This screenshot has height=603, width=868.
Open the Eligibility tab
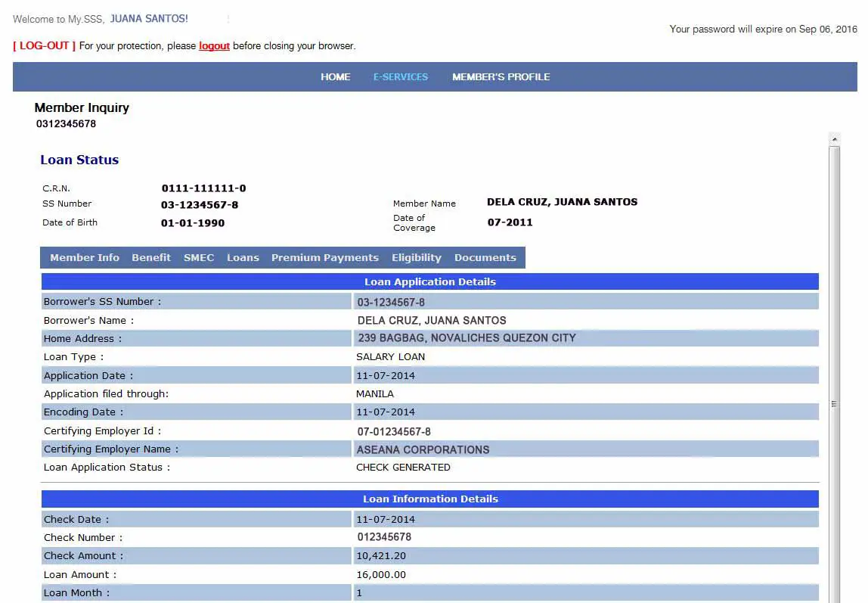click(417, 257)
